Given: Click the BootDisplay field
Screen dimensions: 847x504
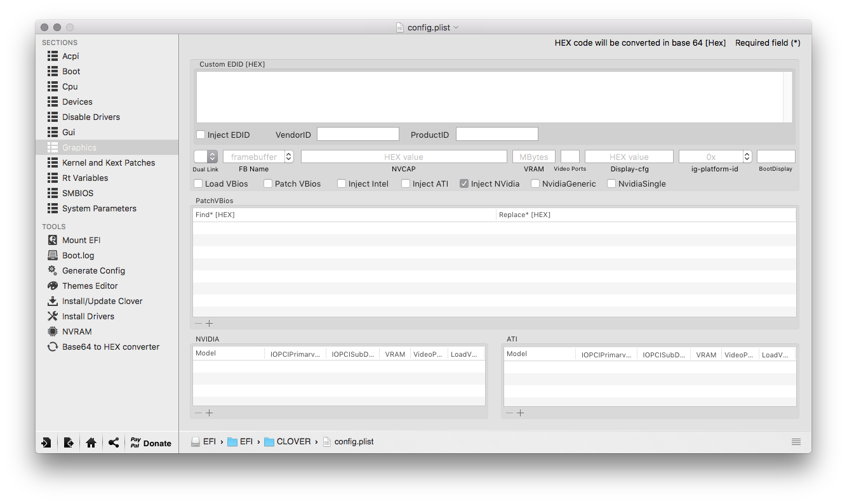Looking at the screenshot, I should 776,156.
